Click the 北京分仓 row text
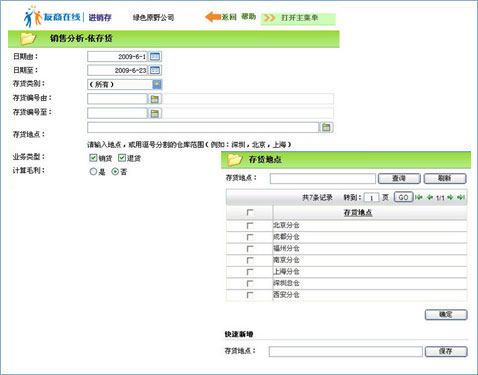The width and height of the screenshot is (478, 375). (x=286, y=225)
